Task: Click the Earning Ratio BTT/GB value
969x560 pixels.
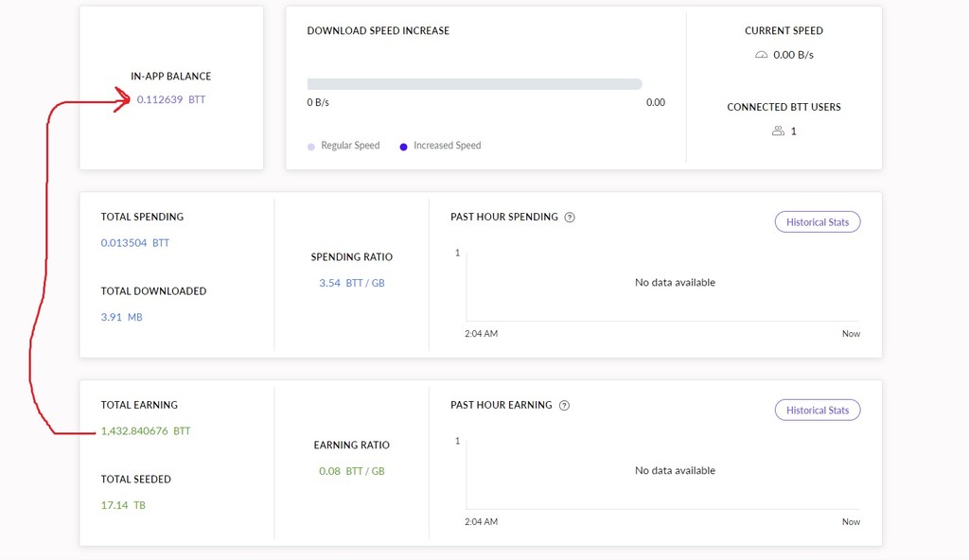Action: [x=352, y=471]
